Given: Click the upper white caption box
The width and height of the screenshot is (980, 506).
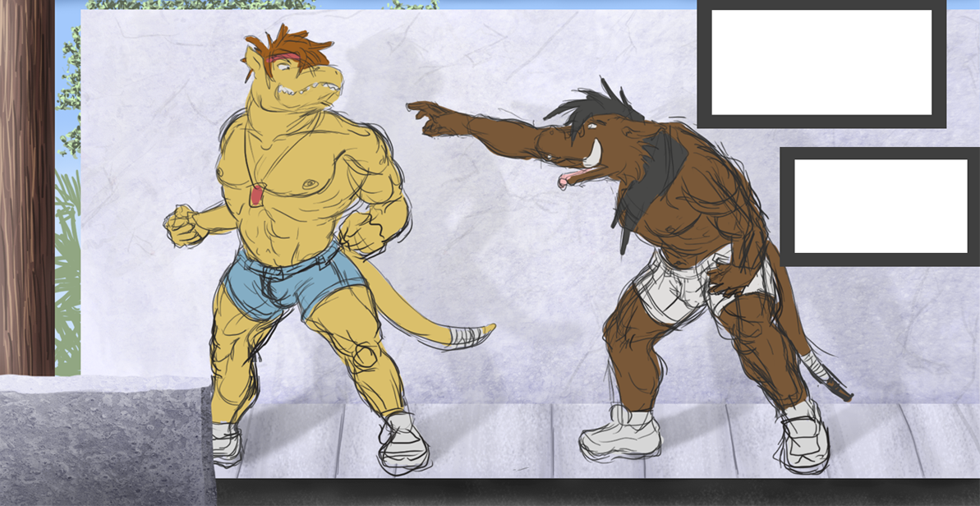Looking at the screenshot, I should click(821, 62).
